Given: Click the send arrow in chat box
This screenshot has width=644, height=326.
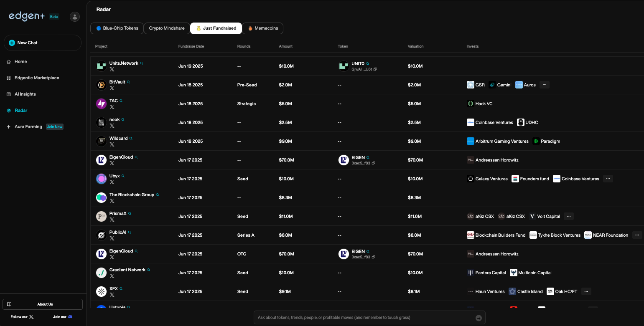Looking at the screenshot, I should (479, 318).
